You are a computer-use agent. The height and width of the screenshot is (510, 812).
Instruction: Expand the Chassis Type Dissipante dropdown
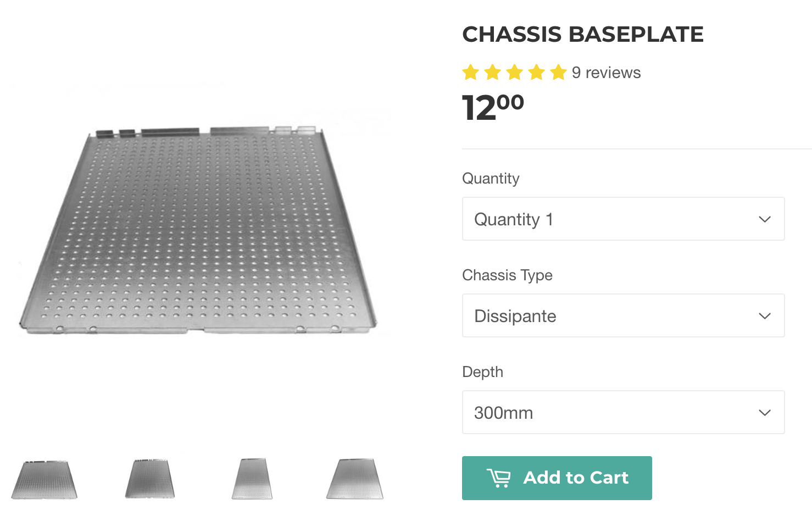point(623,315)
